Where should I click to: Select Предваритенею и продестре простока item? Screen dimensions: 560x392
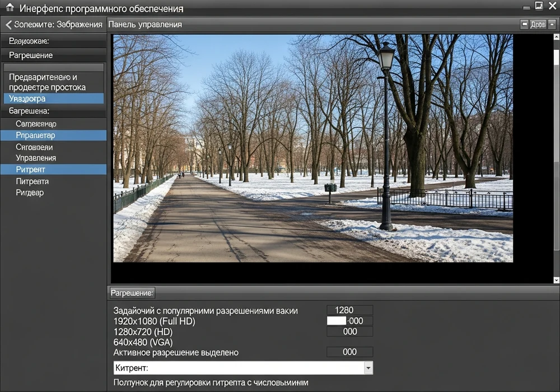pos(54,82)
